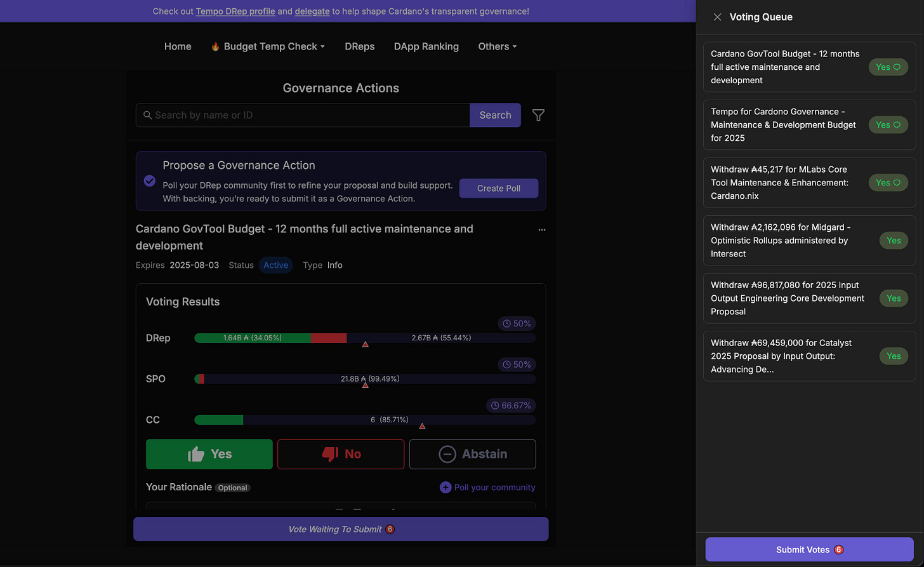
Task: Click the plus icon for Poll your community
Action: pos(445,487)
